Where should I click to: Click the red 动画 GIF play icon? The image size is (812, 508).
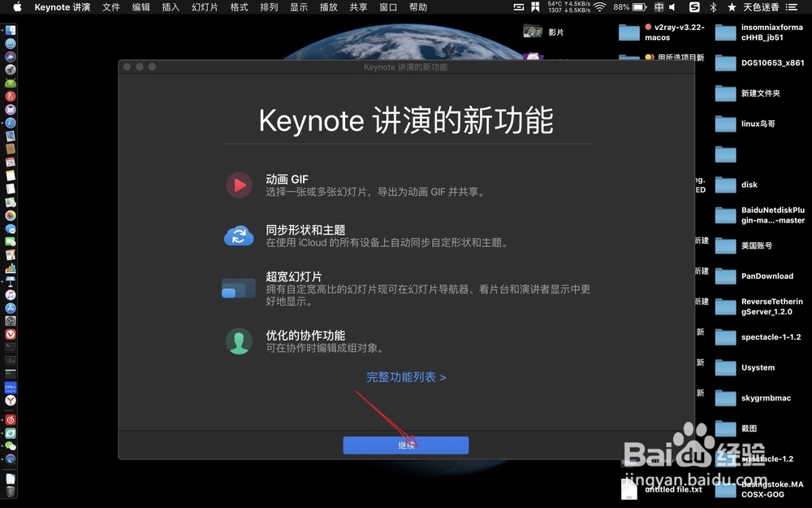point(239,185)
